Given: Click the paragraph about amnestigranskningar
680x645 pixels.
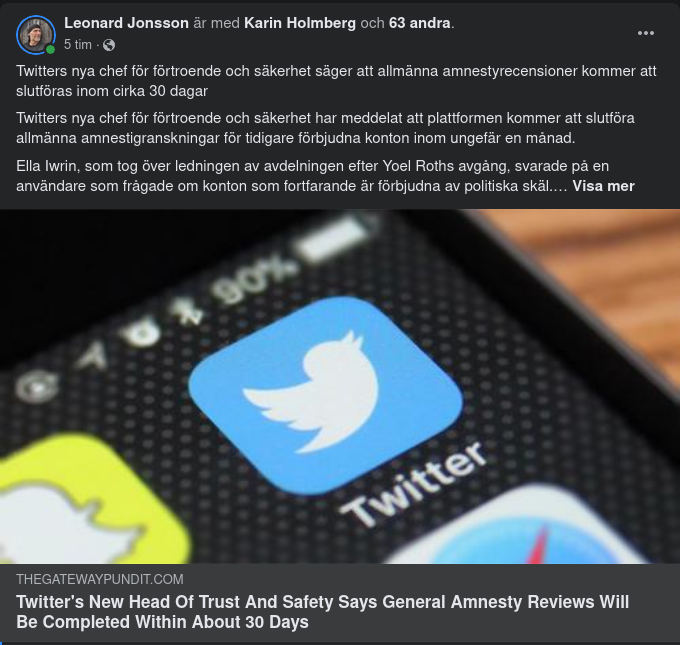Looking at the screenshot, I should pyautogui.click(x=325, y=128).
